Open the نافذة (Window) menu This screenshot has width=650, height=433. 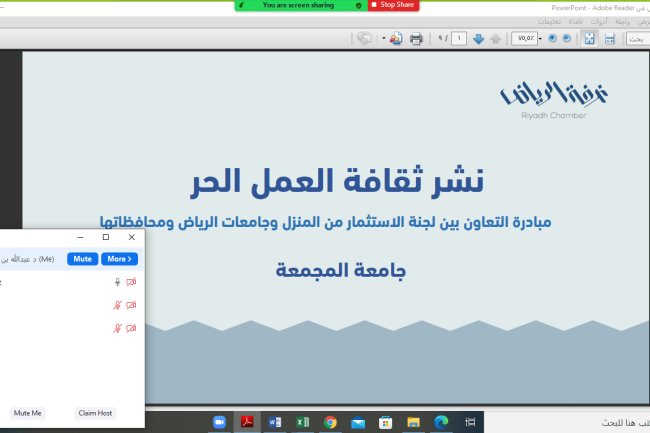tap(575, 22)
